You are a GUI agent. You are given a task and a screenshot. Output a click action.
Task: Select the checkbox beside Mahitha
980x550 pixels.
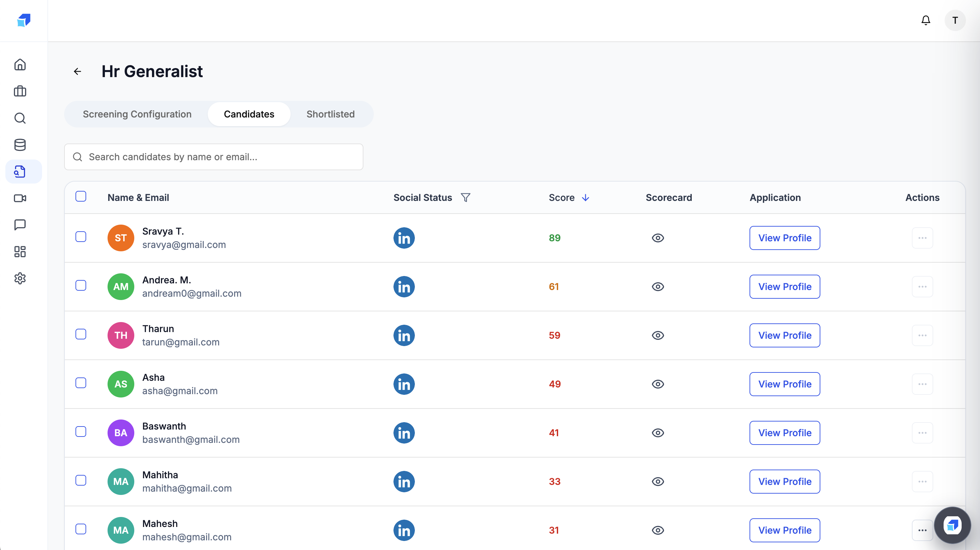tap(80, 481)
